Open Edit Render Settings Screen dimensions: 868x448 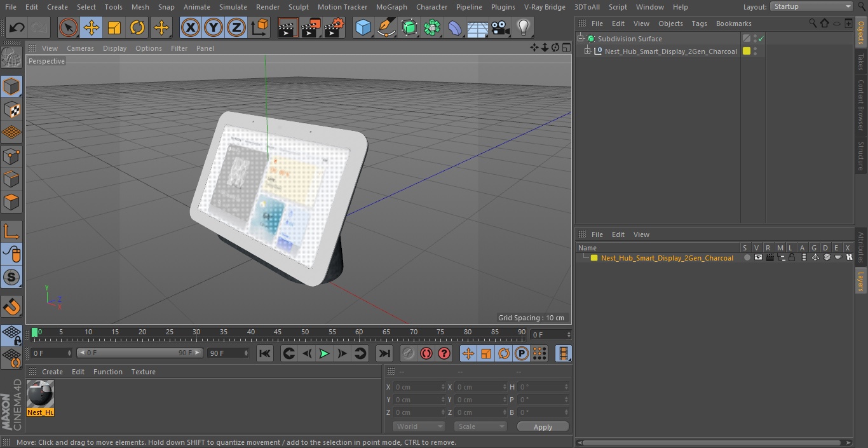point(334,27)
